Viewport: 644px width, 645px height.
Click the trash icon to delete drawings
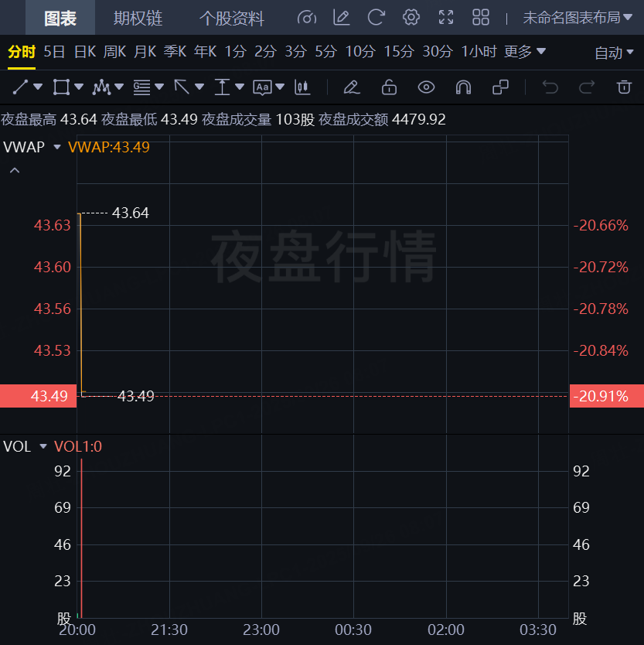624,87
